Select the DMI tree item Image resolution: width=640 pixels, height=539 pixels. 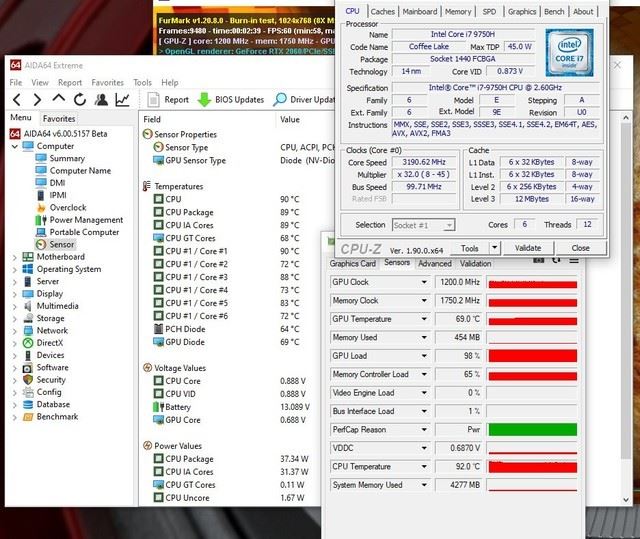point(51,183)
